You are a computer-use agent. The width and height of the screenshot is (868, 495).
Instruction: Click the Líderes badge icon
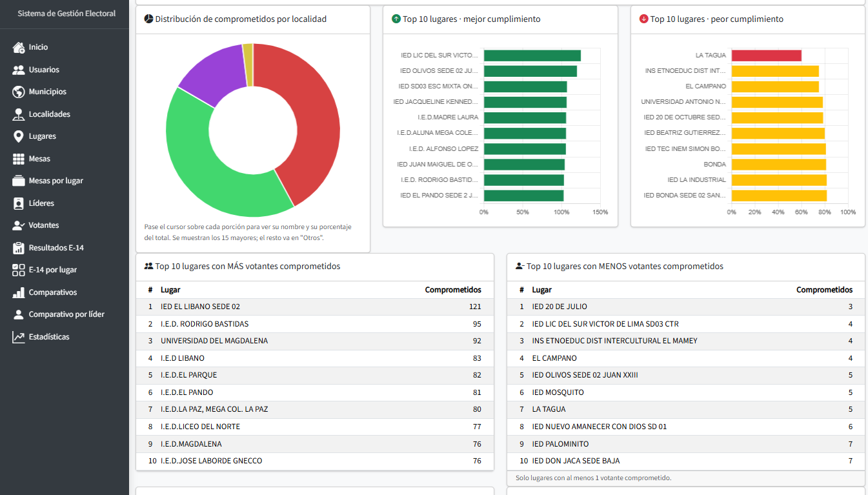click(x=18, y=203)
